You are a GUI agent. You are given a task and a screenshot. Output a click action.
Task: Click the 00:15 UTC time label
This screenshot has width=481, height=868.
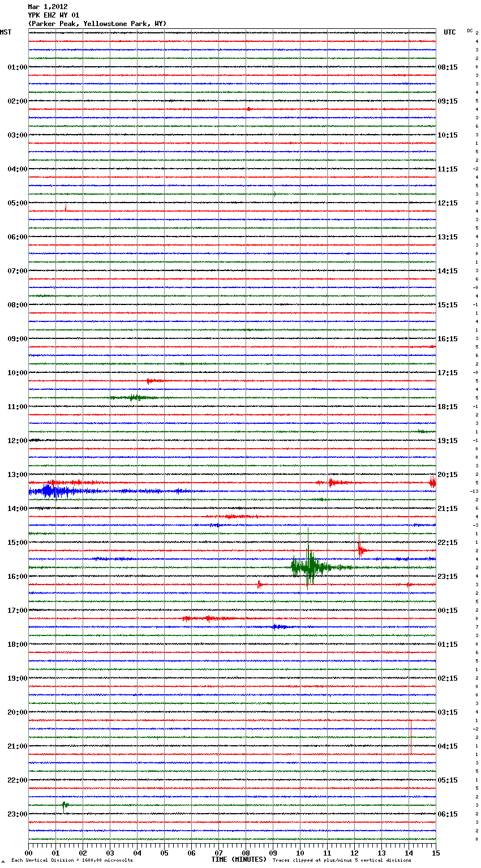coord(448,611)
